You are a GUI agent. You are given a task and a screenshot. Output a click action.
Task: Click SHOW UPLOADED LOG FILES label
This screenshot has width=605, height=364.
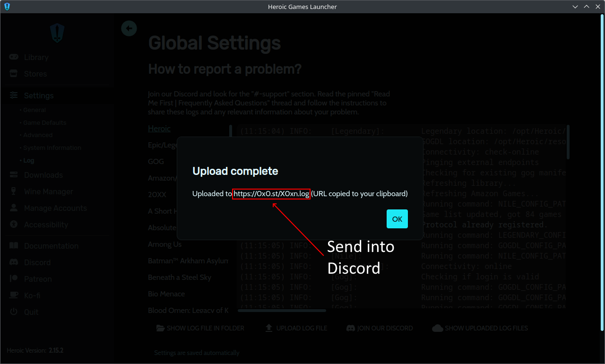(486, 328)
